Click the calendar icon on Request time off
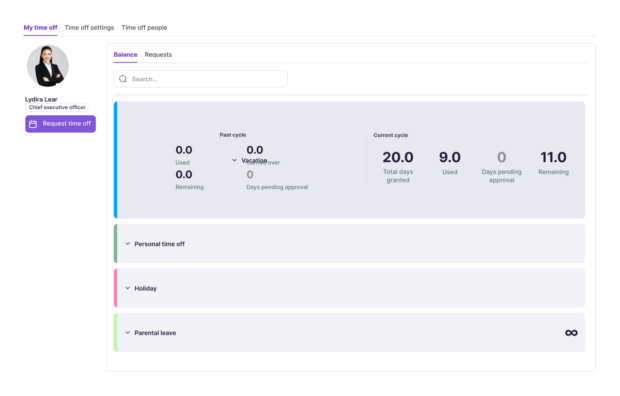The height and width of the screenshot is (396, 620). (33, 124)
